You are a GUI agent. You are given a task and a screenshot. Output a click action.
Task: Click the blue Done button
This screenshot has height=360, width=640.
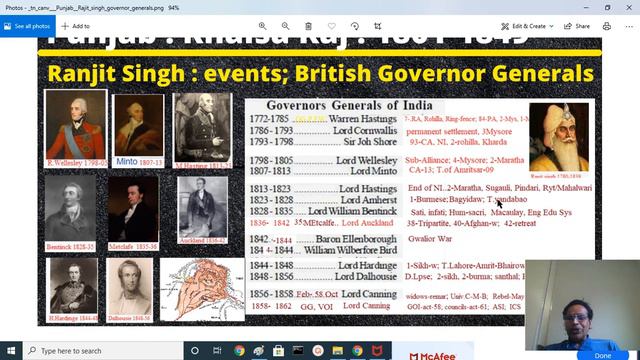point(603,356)
